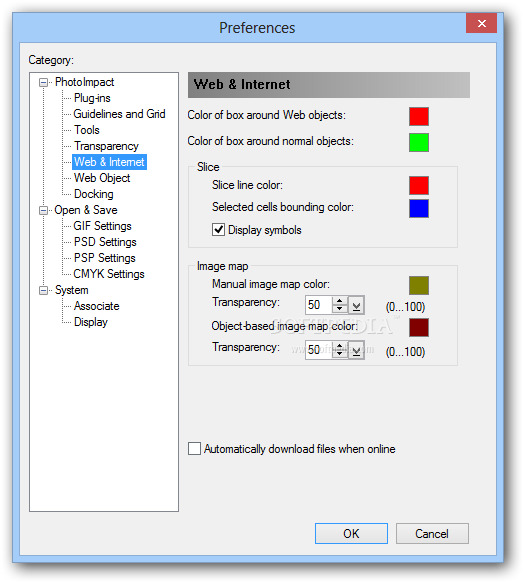Viewport: 524px width, 583px height.
Task: Open CMYK Settings category
Action: tap(109, 274)
